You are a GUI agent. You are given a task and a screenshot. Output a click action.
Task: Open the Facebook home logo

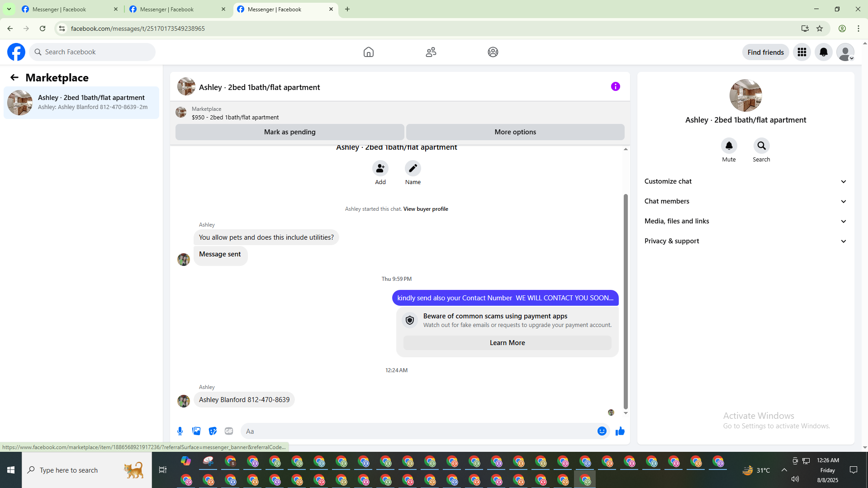(x=16, y=52)
